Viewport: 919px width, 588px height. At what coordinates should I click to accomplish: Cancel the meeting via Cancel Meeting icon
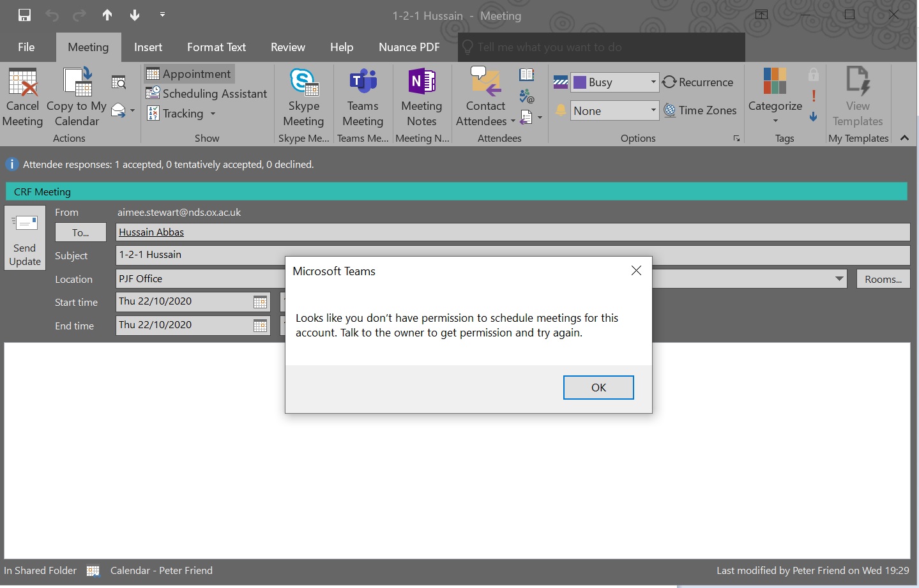pos(23,98)
